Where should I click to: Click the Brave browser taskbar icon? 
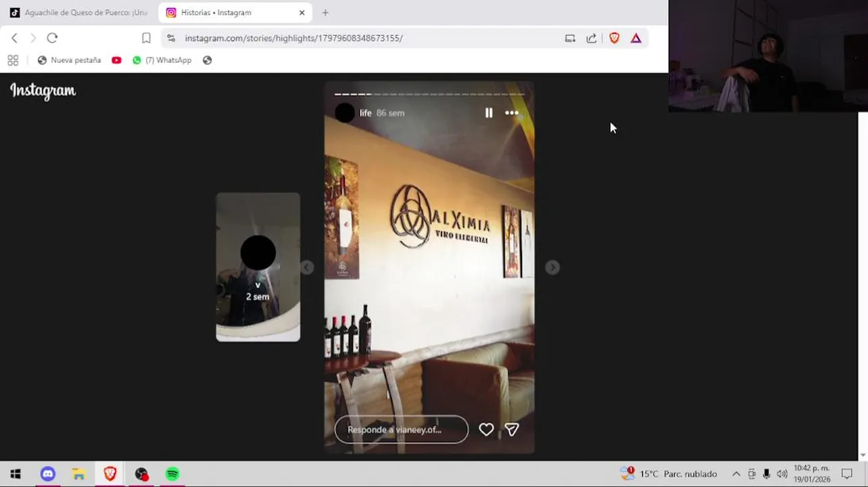pyautogui.click(x=110, y=474)
